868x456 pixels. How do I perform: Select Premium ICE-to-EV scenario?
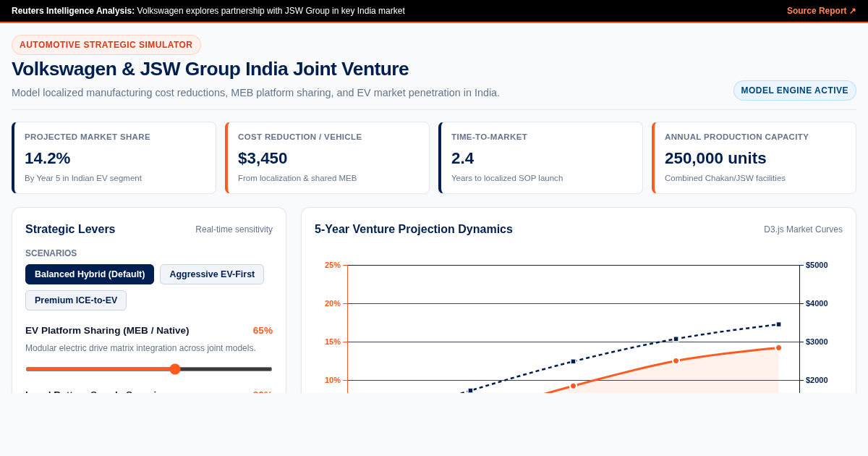pos(76,300)
